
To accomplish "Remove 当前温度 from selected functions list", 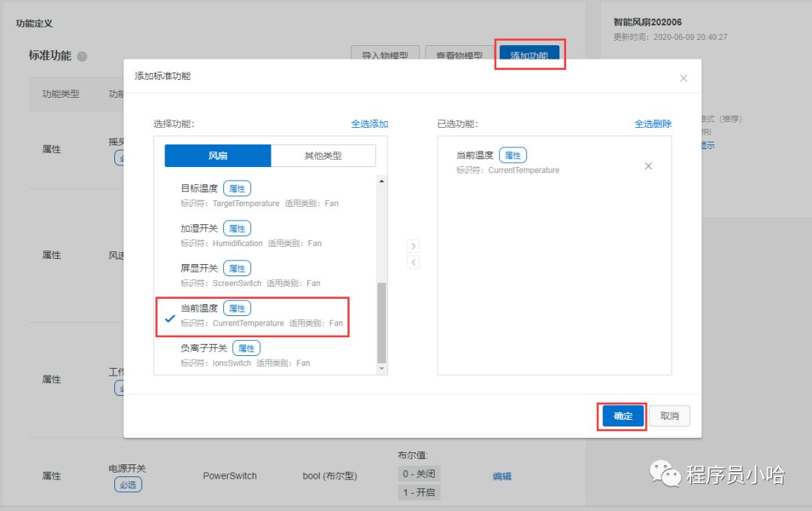I will tap(648, 166).
